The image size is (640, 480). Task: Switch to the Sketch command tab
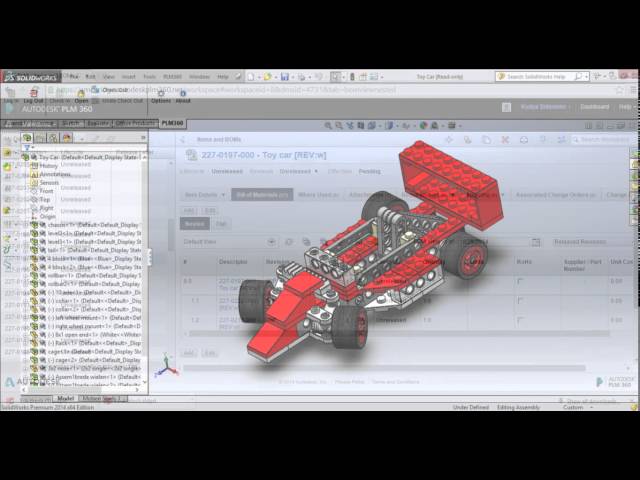[x=71, y=123]
